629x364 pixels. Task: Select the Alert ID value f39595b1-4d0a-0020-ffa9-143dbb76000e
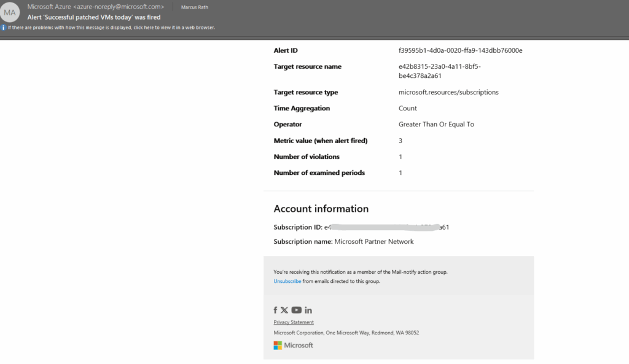tap(461, 50)
